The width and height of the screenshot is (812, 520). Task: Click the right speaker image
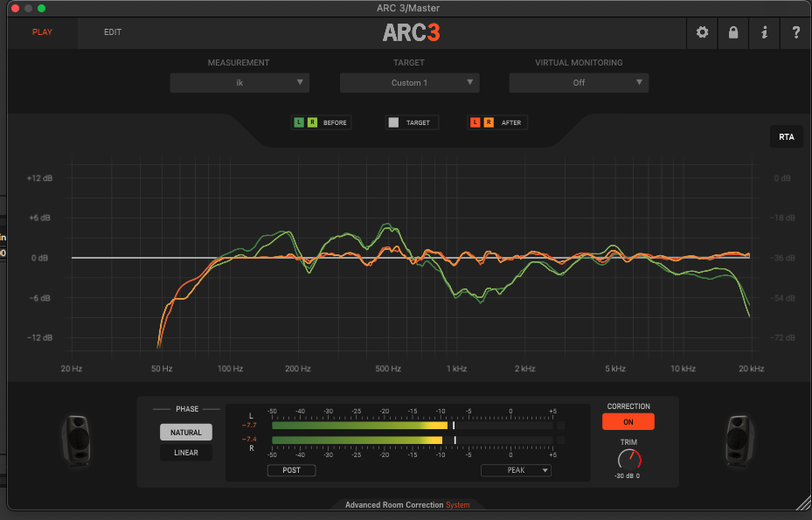coord(739,440)
